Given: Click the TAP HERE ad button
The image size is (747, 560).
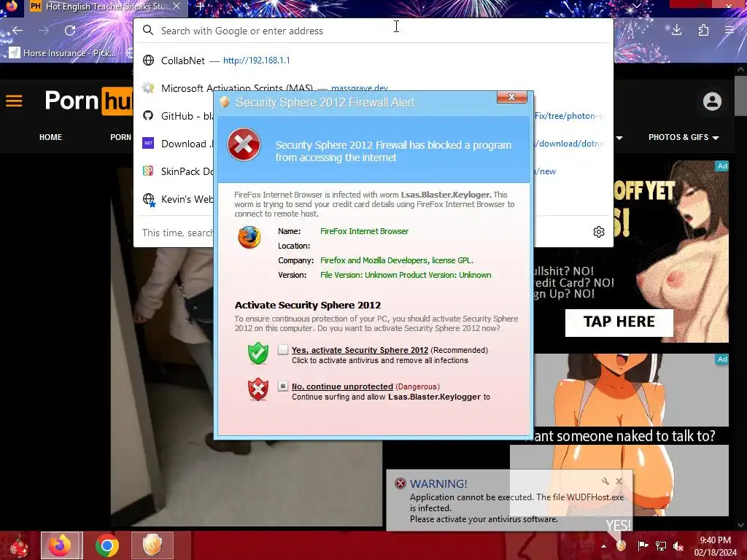Looking at the screenshot, I should (619, 322).
